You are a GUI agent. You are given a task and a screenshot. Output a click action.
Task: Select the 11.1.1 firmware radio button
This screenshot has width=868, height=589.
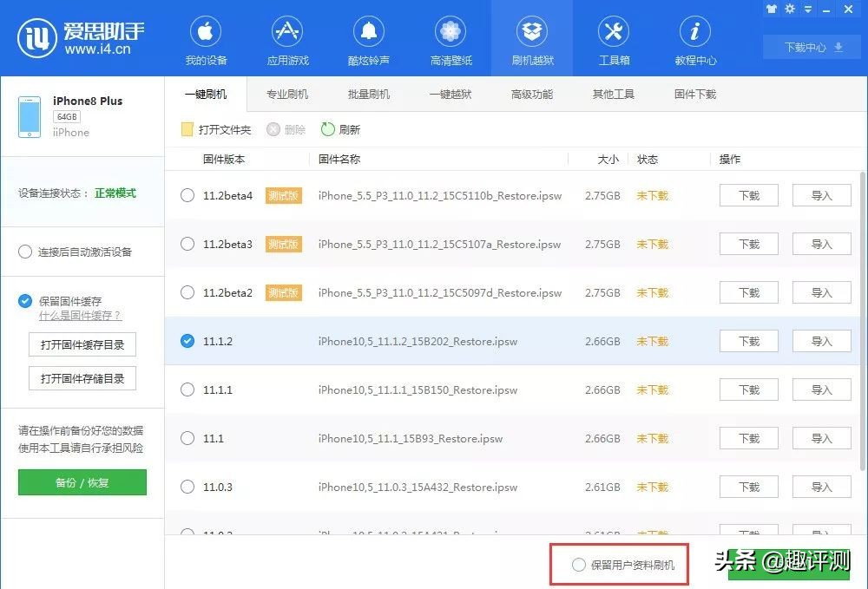pos(187,389)
